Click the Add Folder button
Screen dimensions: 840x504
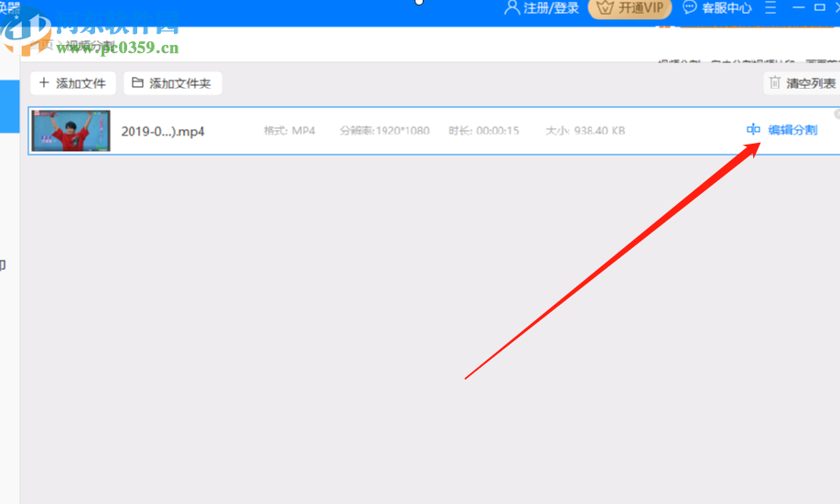(173, 83)
